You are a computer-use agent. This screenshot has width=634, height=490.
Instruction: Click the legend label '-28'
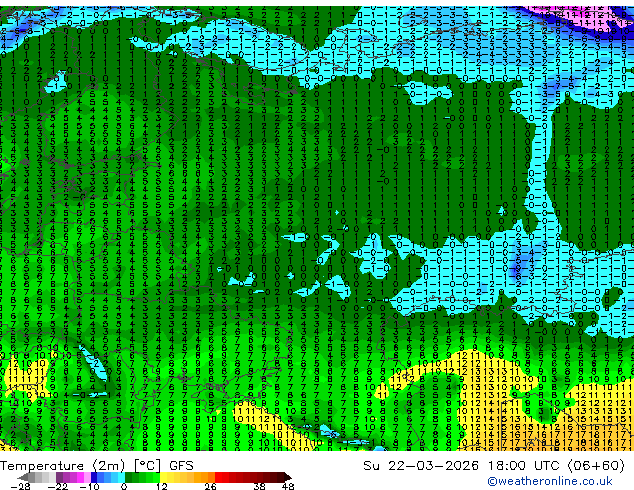click(20, 486)
